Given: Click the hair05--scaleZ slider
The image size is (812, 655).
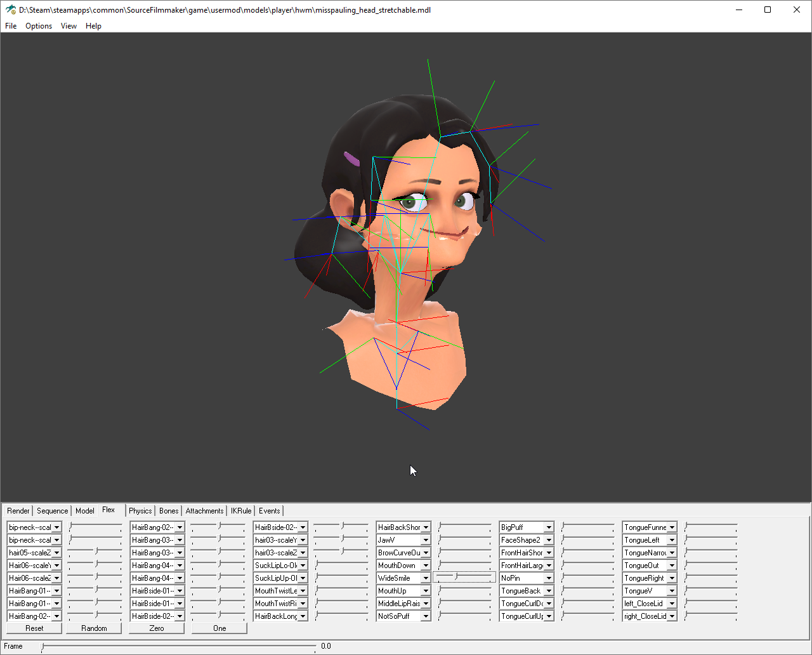Looking at the screenshot, I should coord(95,552).
